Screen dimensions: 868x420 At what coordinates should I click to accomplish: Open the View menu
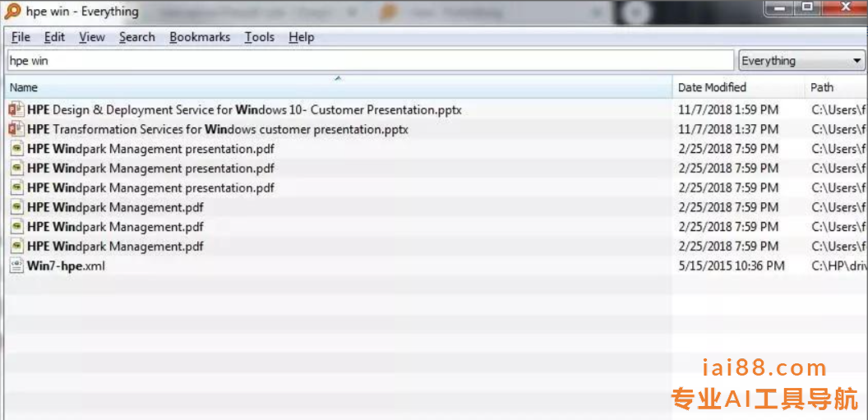(x=92, y=37)
